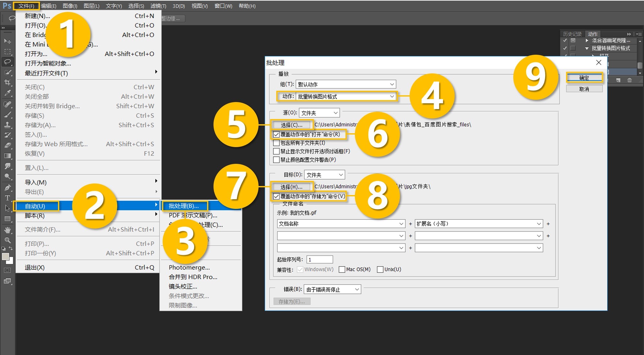Select the Crop tool

click(7, 83)
